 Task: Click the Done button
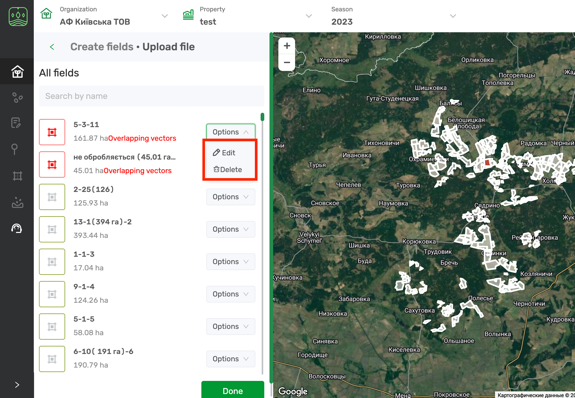coord(232,390)
